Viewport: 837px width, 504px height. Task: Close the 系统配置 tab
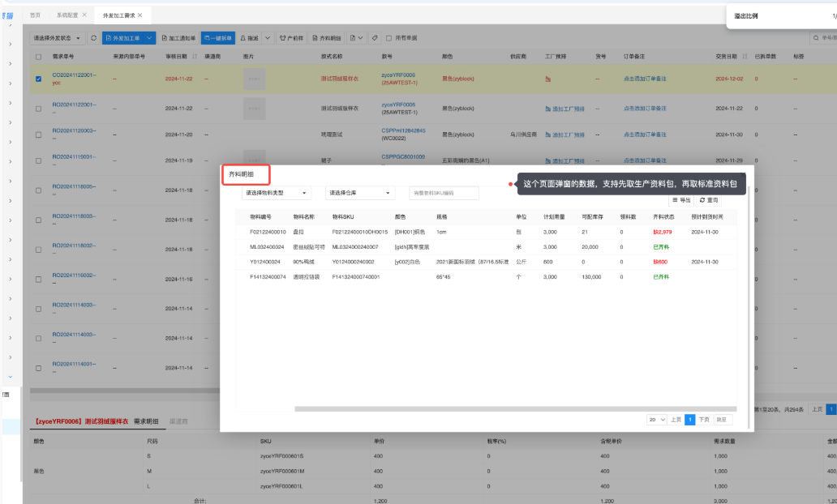click(84, 15)
